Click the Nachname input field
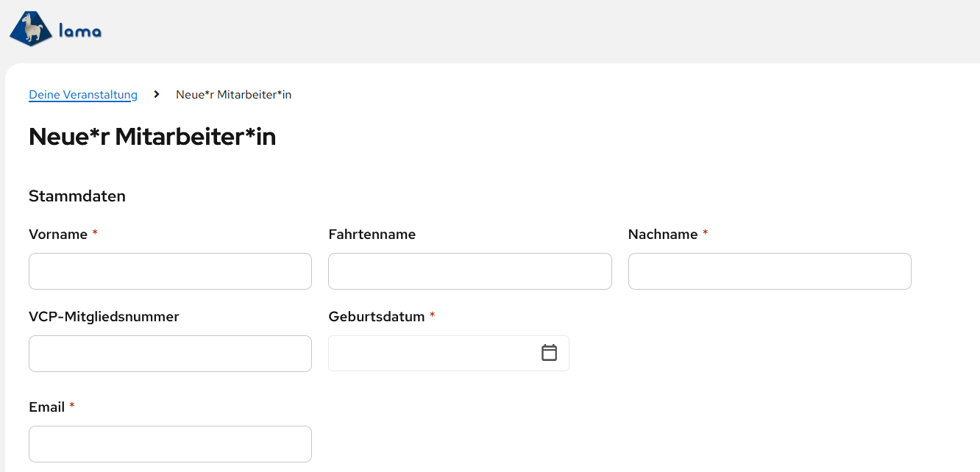The width and height of the screenshot is (980, 472). coord(769,271)
